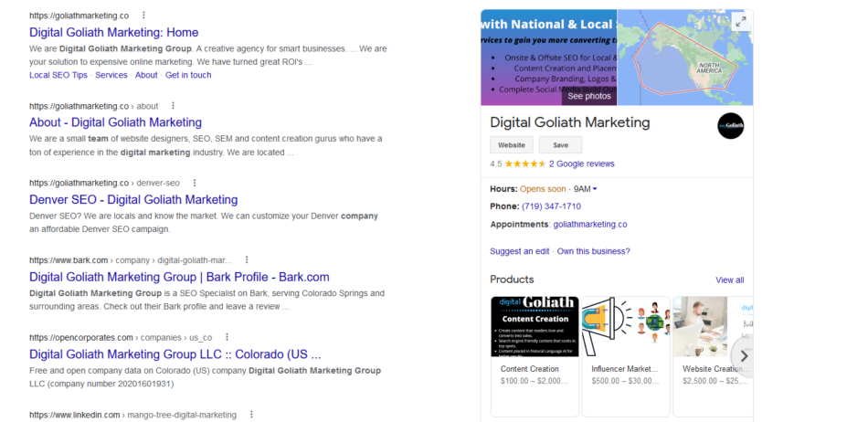Open Digital Goliath Marketing: Home result

[x=113, y=32]
